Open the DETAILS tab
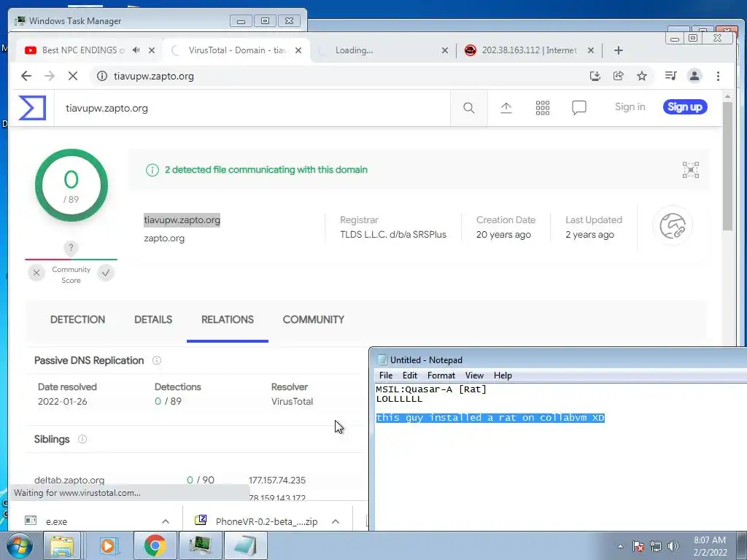The image size is (747, 560). tap(153, 319)
